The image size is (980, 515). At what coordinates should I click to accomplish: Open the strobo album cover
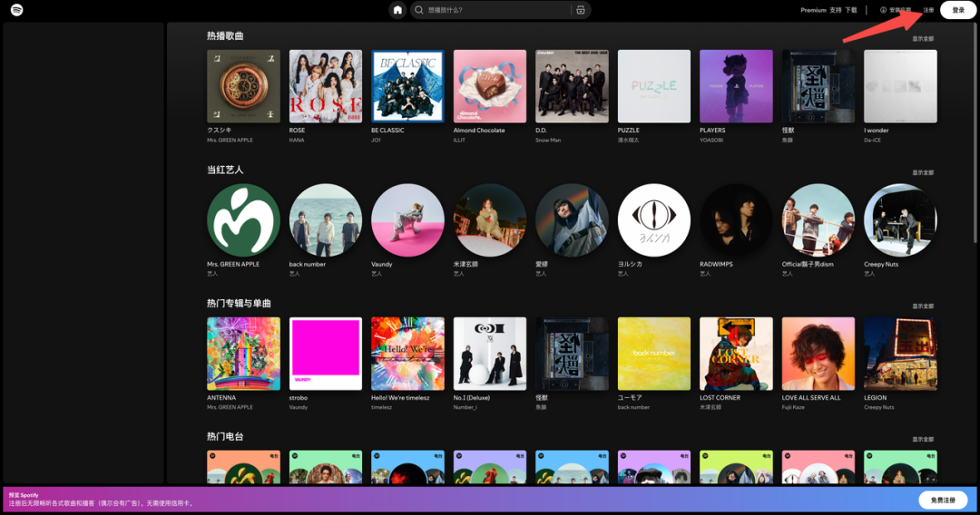point(326,354)
